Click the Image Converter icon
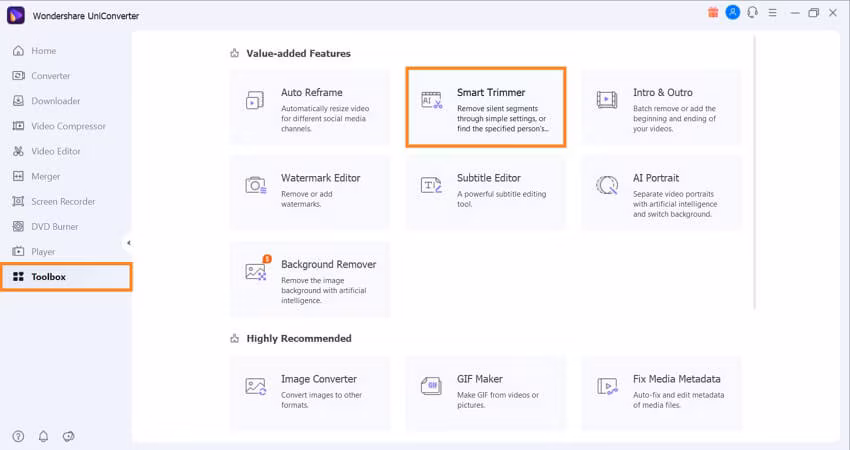Screen dimensions: 850x450 pyautogui.click(x=255, y=387)
